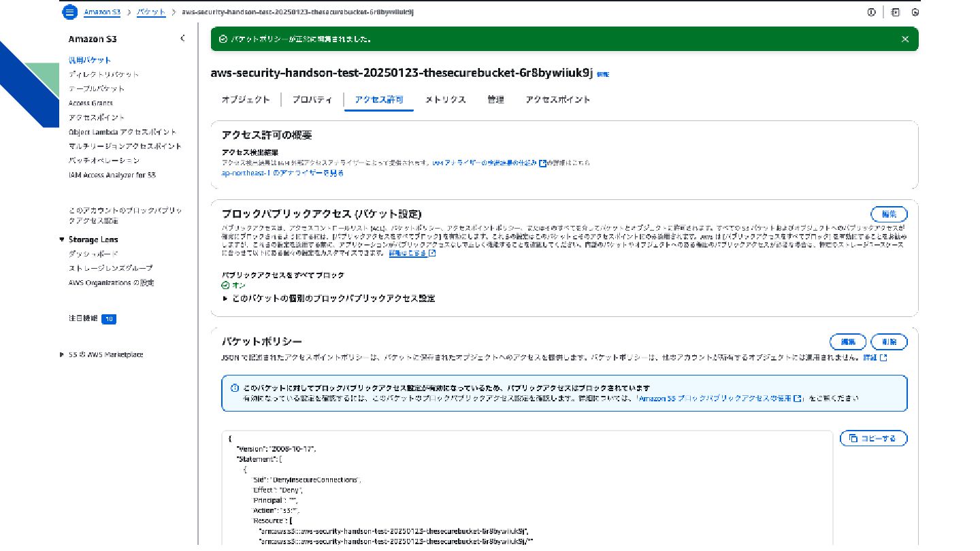This screenshot has width=980, height=551.
Task: Open IAM Access Analyzer for S3
Action: tap(112, 175)
